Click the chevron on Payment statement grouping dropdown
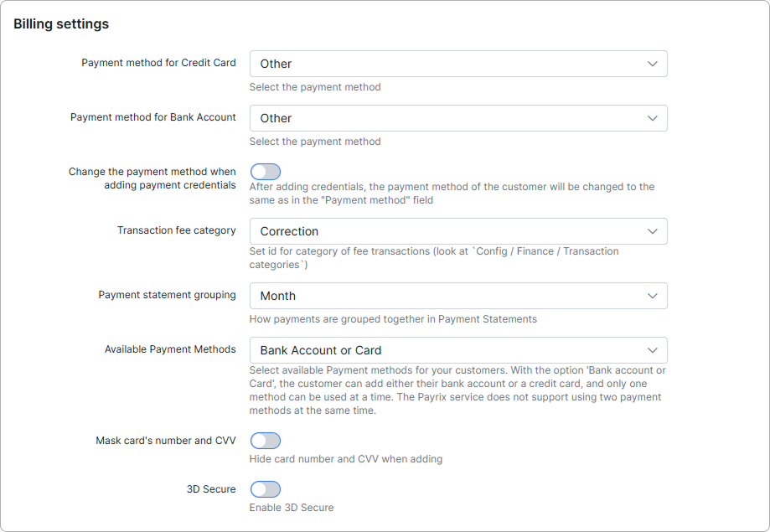Image resolution: width=770 pixels, height=532 pixels. click(x=653, y=296)
